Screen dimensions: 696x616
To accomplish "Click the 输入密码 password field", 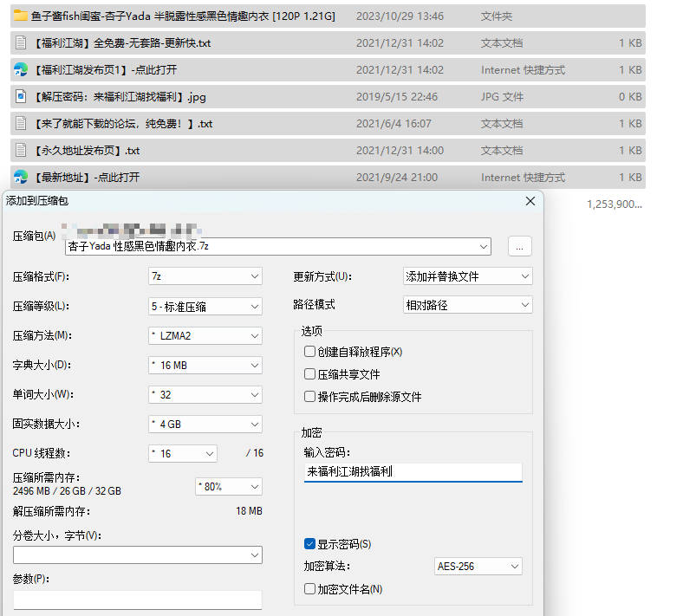I will pos(413,472).
